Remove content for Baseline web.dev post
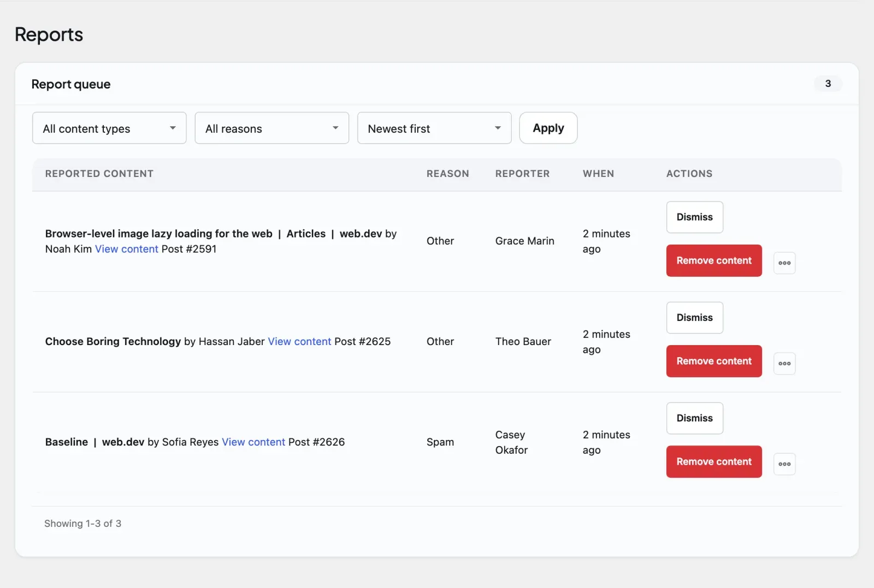874x588 pixels. pyautogui.click(x=714, y=462)
